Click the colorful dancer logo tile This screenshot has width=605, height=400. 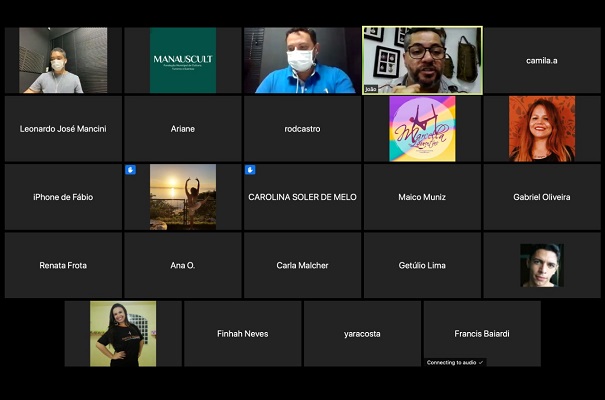point(422,128)
